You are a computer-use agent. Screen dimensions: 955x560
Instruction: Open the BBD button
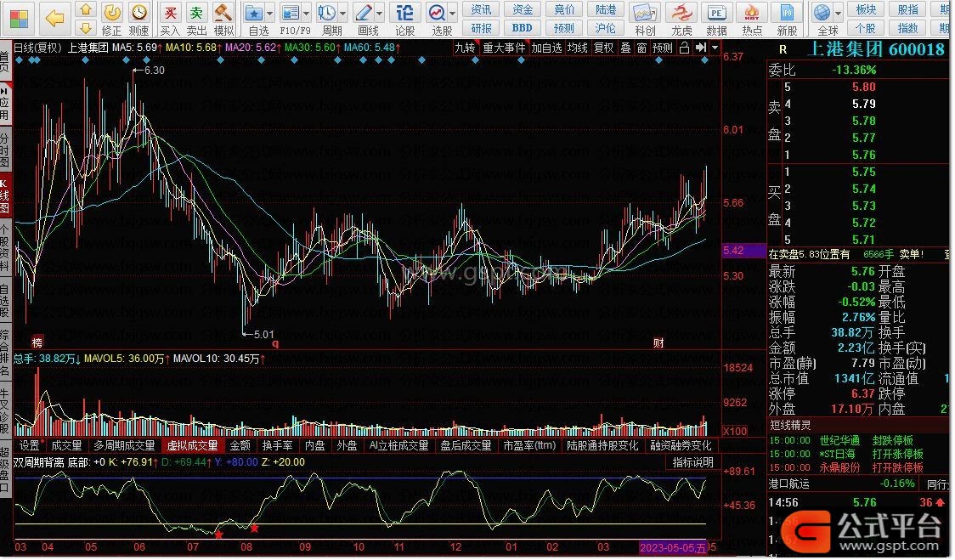(522, 28)
